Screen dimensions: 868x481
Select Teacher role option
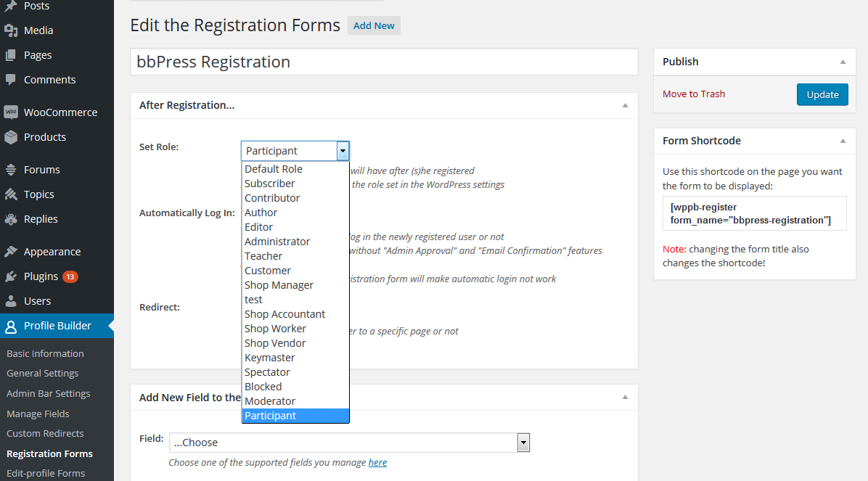pos(295,255)
